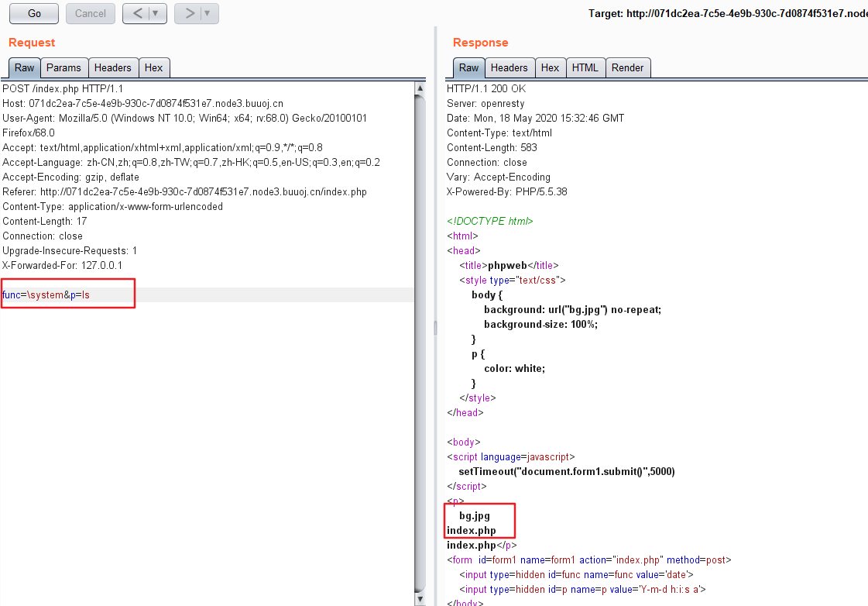
Task: Click the Content-Length: 583 response line
Action: click(492, 147)
